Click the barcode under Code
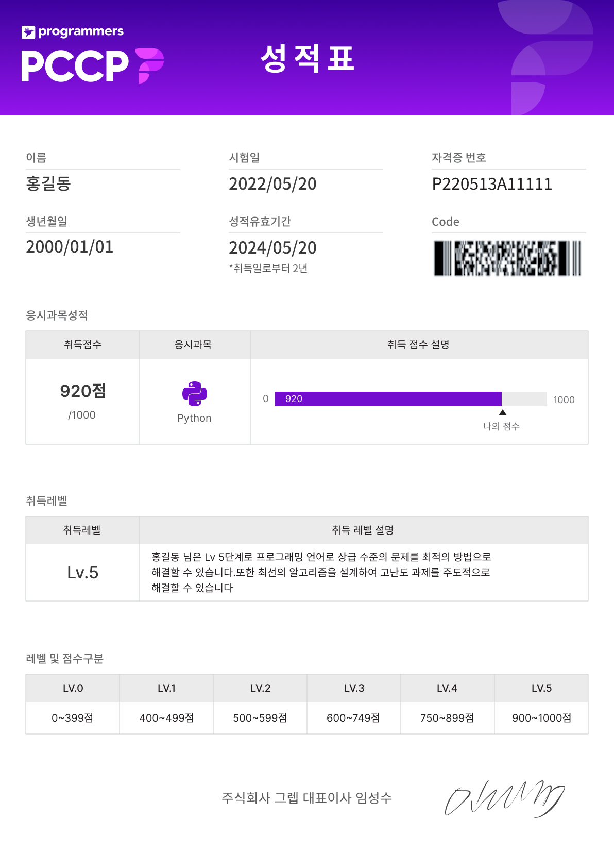Viewport: 614px width, 868px height. tap(507, 258)
